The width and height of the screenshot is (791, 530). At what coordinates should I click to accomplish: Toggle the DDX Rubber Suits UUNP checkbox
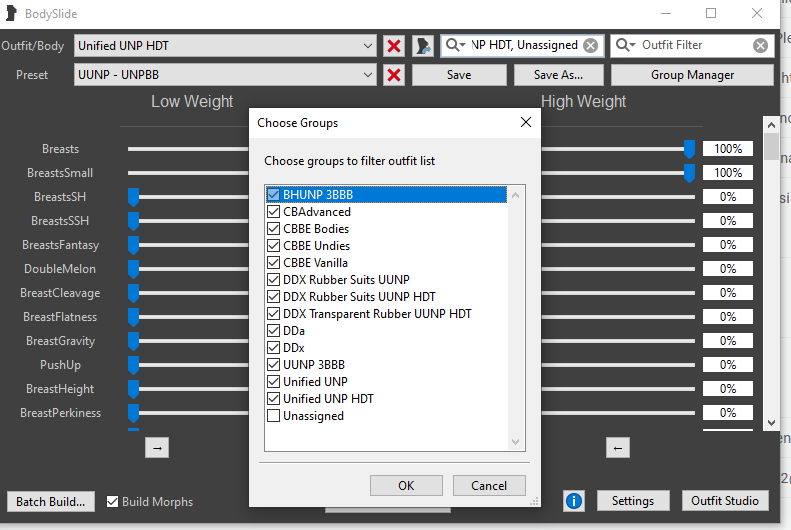(x=273, y=280)
